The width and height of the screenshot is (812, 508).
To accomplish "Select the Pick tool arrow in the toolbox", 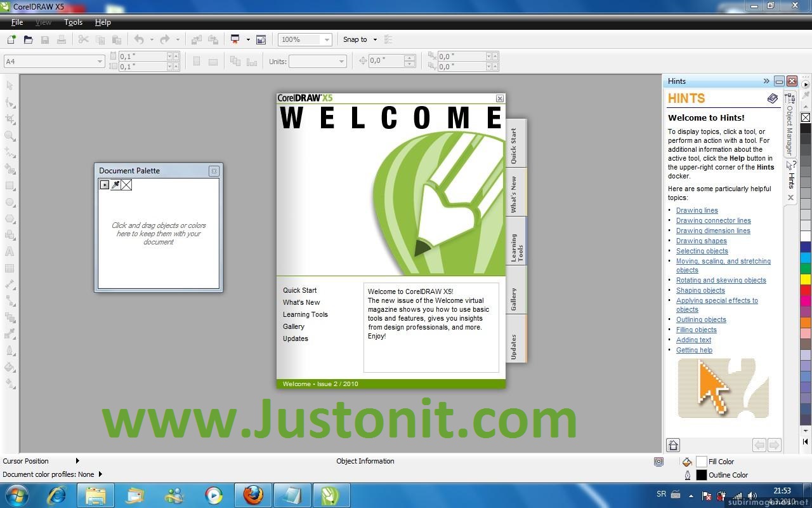I will (x=10, y=86).
